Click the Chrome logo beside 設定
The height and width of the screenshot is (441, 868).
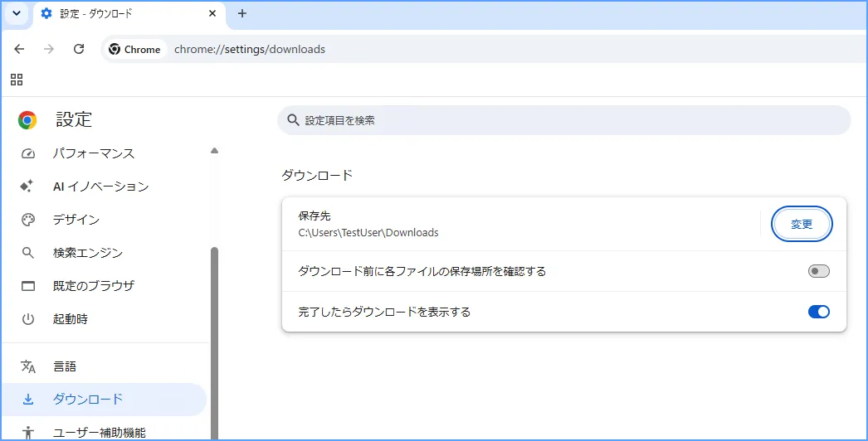27,120
